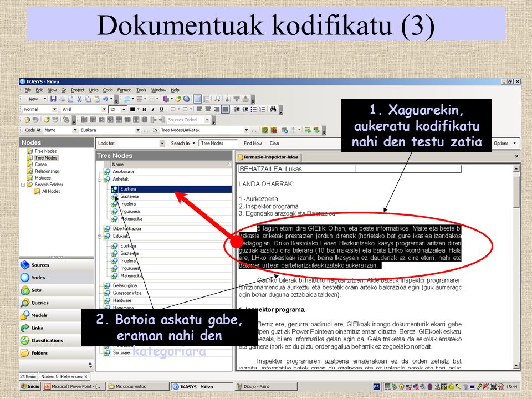Open the File menu
Image resolution: width=532 pixels, height=399 pixels.
tap(28, 90)
